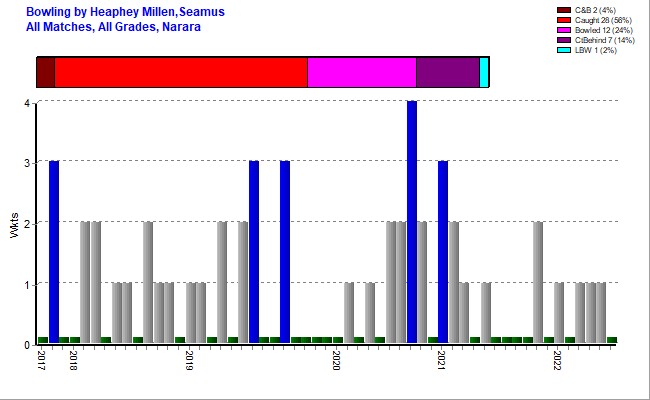Click the 2020 x-axis year label
The image size is (650, 400).
point(337,361)
